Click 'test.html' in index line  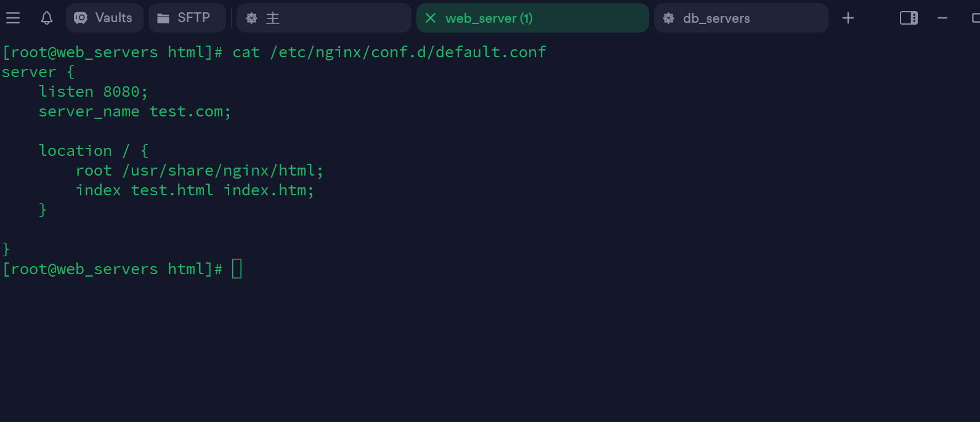point(172,190)
